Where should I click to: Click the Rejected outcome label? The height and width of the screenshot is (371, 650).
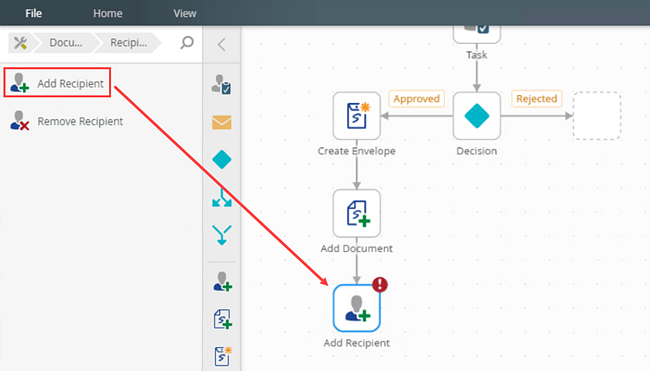(536, 99)
